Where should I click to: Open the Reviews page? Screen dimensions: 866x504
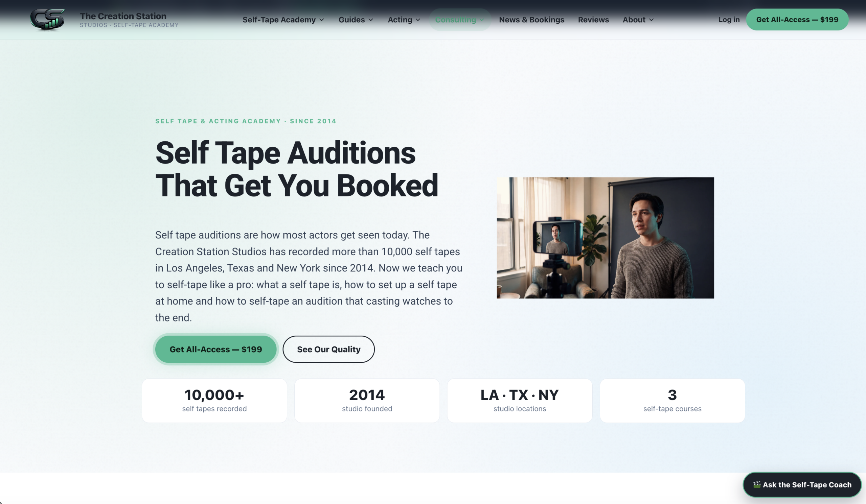[x=593, y=20]
